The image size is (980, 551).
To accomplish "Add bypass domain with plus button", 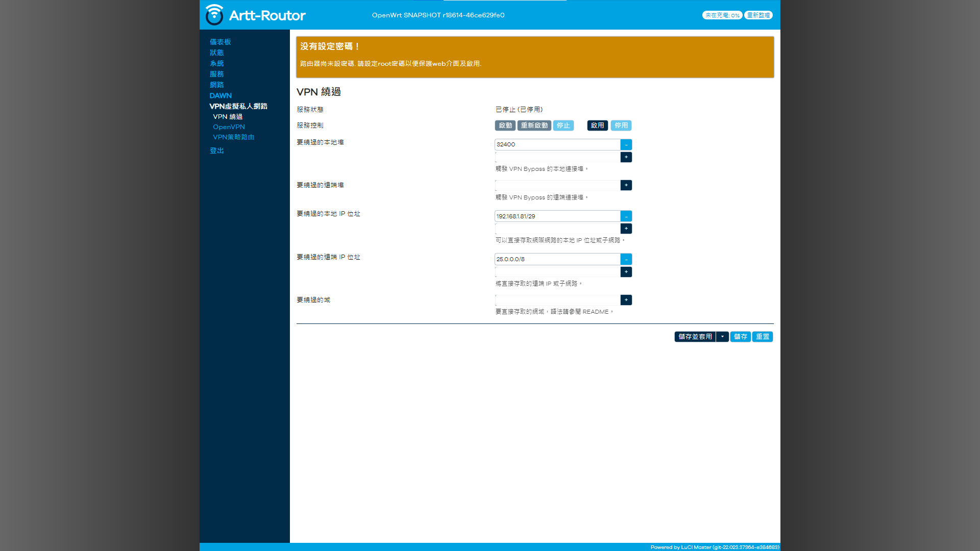I will coord(626,300).
